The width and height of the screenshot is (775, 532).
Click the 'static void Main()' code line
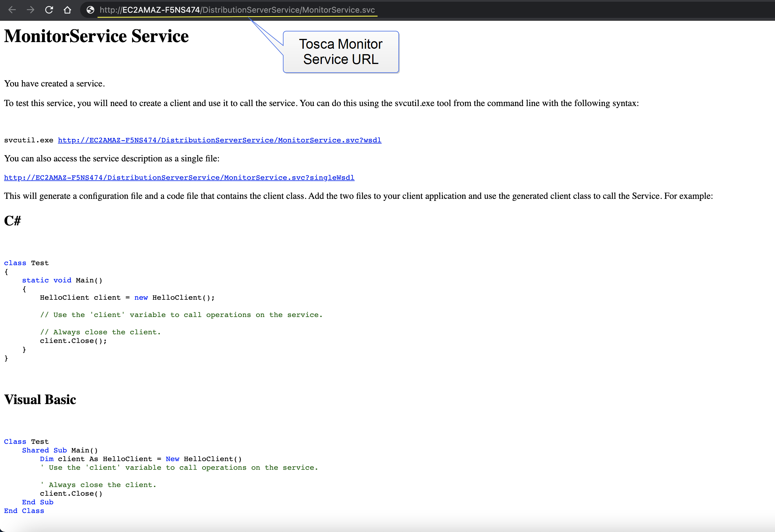pyautogui.click(x=62, y=280)
